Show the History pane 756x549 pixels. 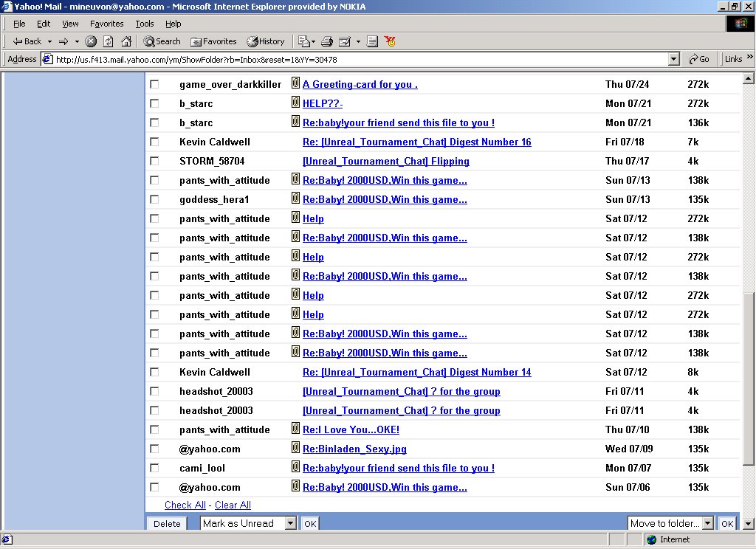(266, 41)
